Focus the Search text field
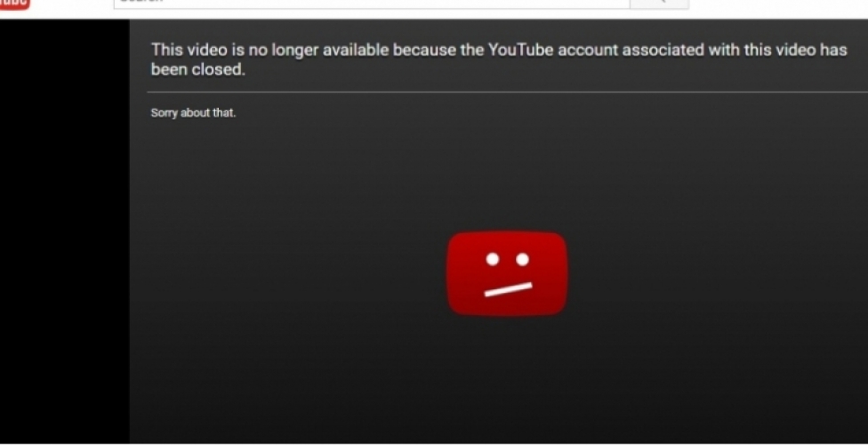868x445 pixels. point(372,4)
